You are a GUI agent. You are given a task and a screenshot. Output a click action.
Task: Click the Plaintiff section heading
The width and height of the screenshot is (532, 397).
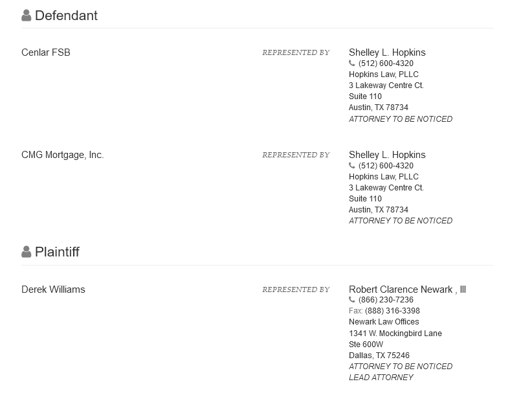[57, 252]
